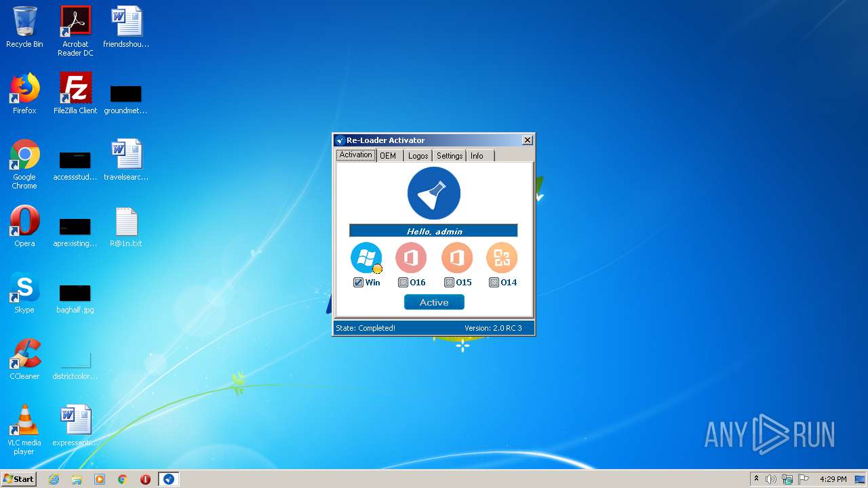The image size is (868, 488).
Task: Select the Office 2014 icon
Action: (x=502, y=258)
